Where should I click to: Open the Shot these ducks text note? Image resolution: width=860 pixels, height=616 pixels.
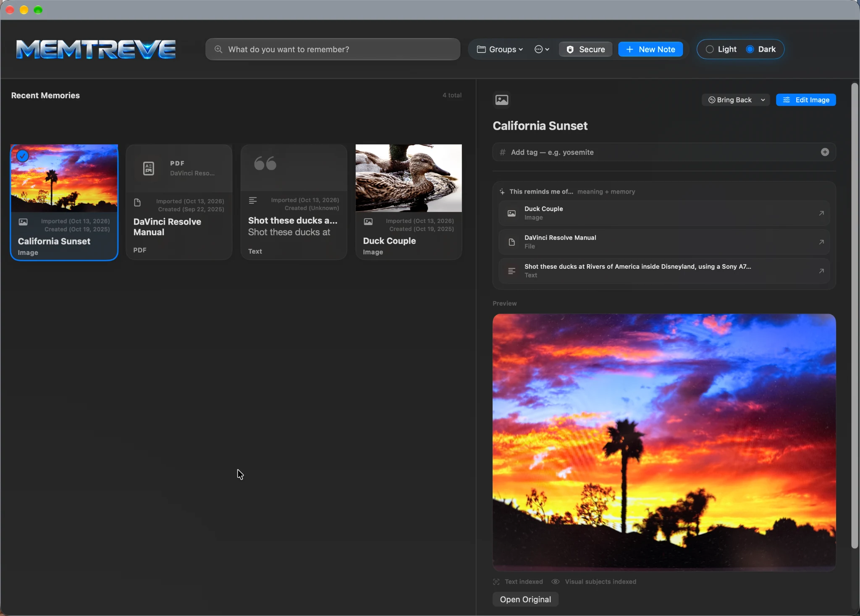coord(294,202)
